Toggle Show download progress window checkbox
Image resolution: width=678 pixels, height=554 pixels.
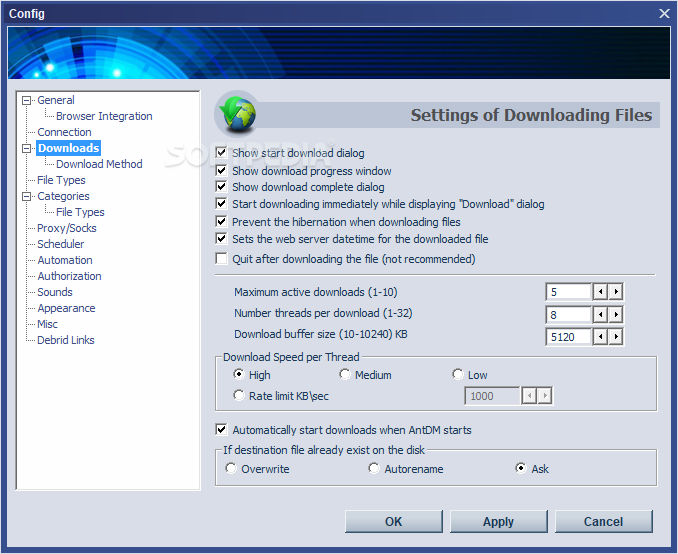point(221,170)
